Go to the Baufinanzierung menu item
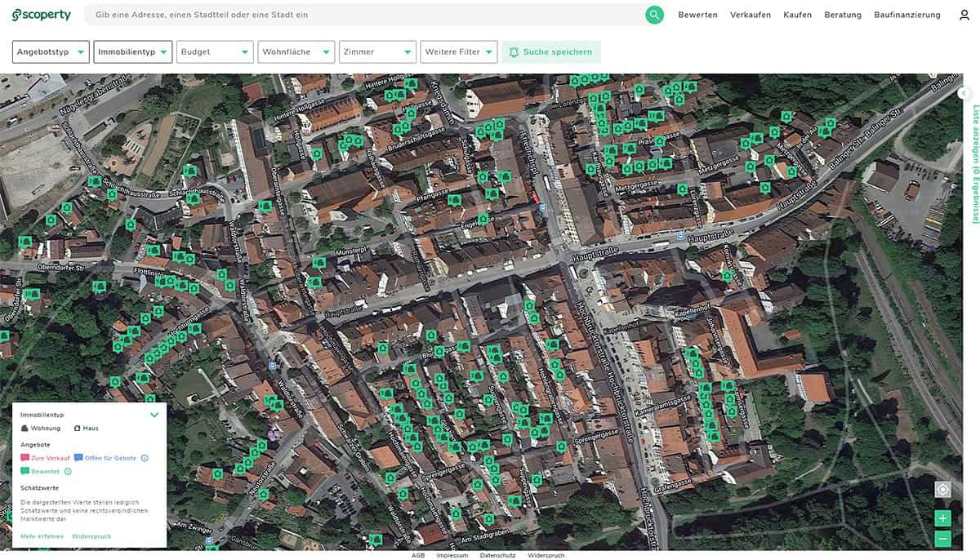980x560 pixels. point(906,15)
